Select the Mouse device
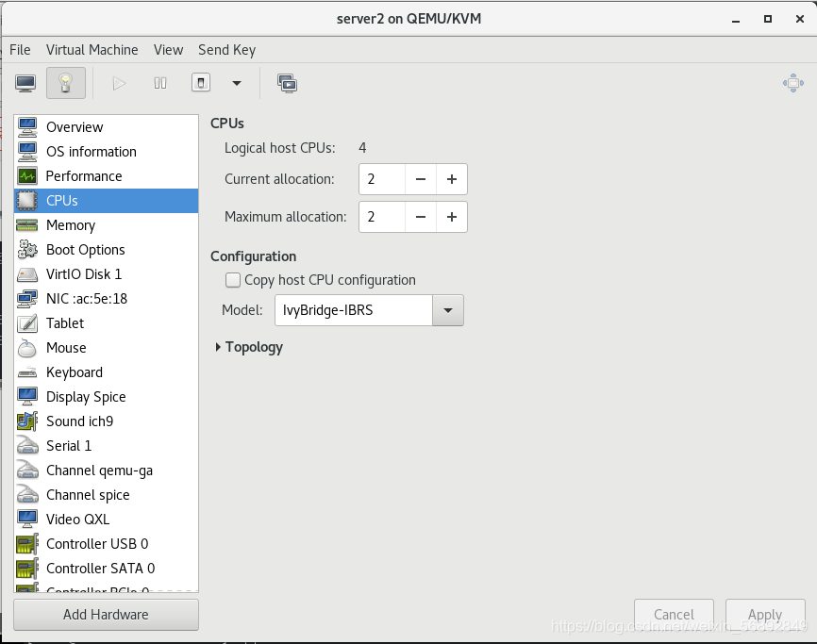The height and width of the screenshot is (644, 817). click(x=107, y=347)
